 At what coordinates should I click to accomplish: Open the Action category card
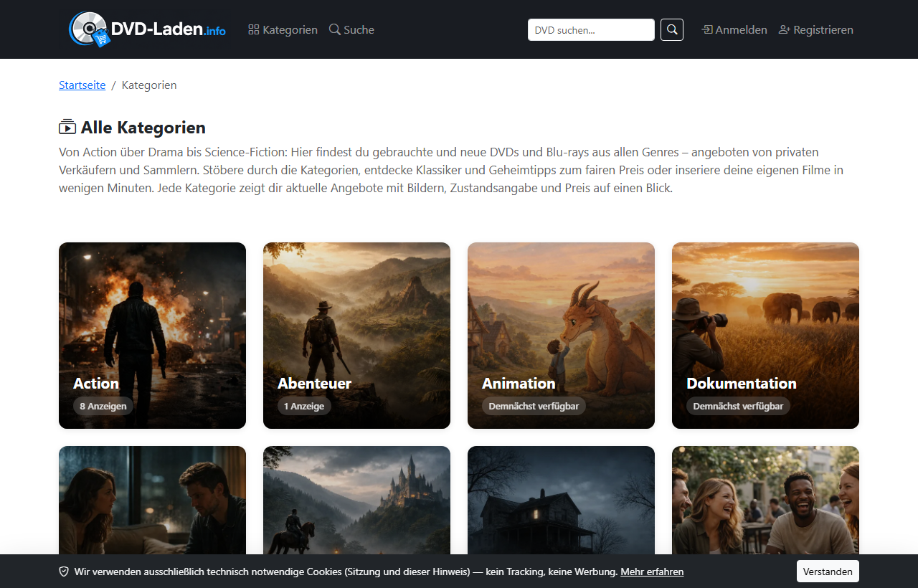click(x=152, y=336)
